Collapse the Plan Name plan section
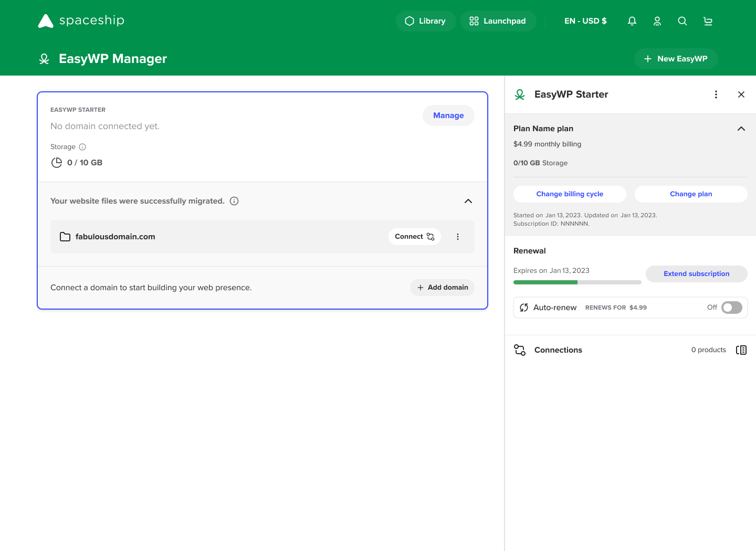Screen dimensions: 756x551 tap(741, 129)
